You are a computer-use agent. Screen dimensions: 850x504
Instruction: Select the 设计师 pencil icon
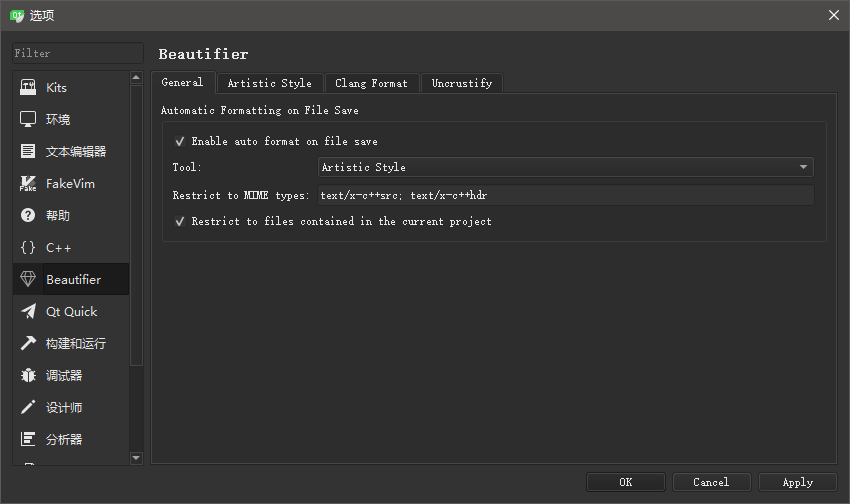28,408
